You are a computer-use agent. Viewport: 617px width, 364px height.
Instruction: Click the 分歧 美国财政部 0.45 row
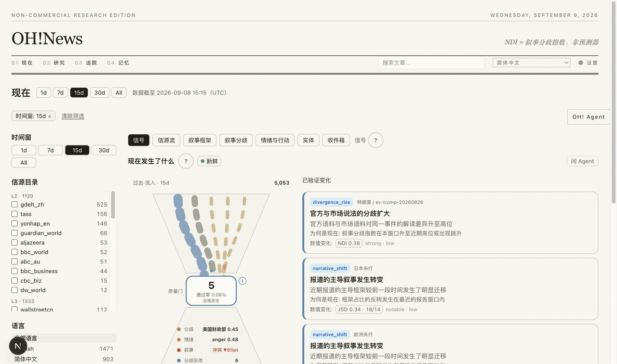pyautogui.click(x=208, y=329)
